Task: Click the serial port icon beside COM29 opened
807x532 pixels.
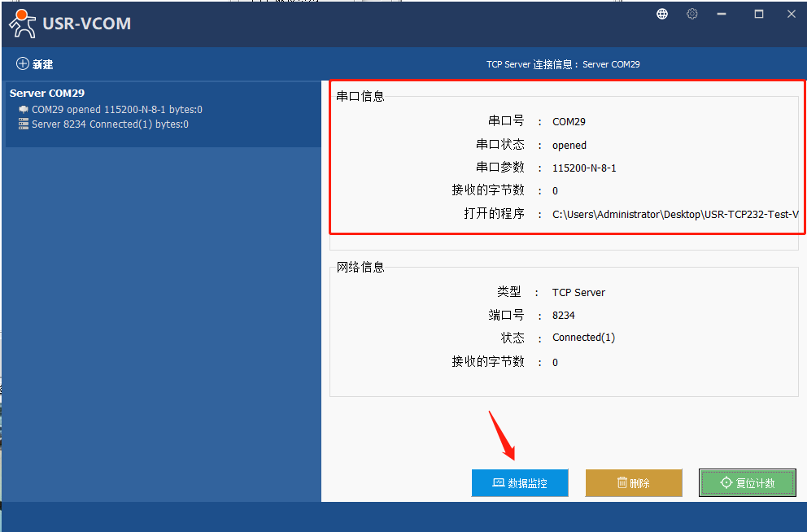Action: 24,109
